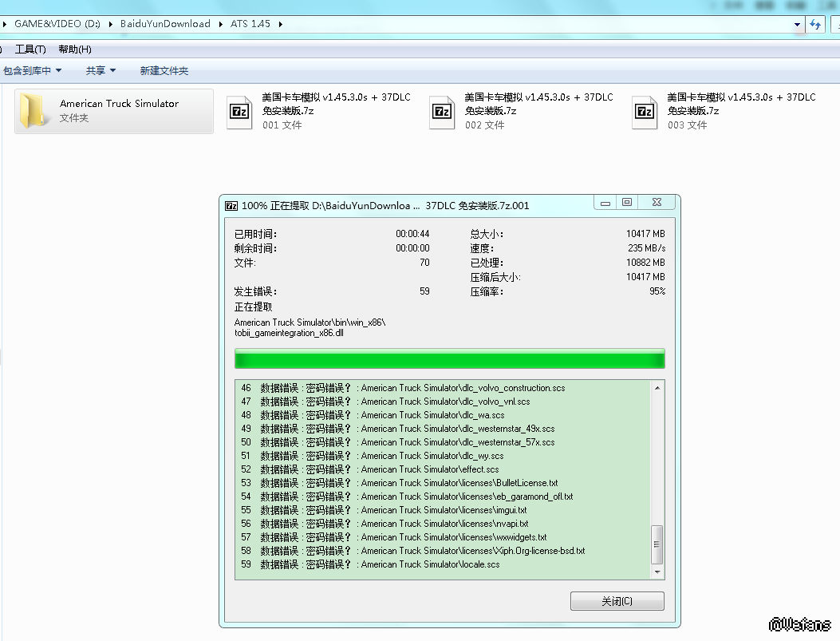Click the green extraction progress bar

449,359
